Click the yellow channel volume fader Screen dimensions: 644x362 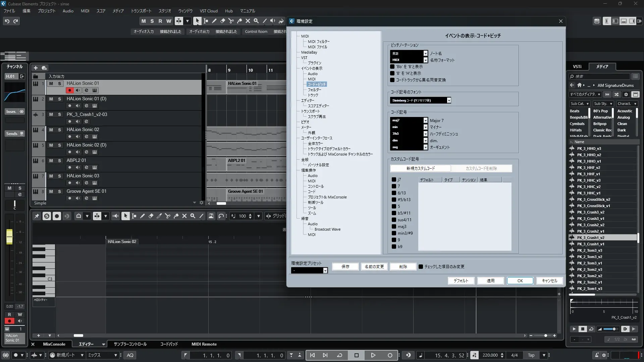pos(9,237)
